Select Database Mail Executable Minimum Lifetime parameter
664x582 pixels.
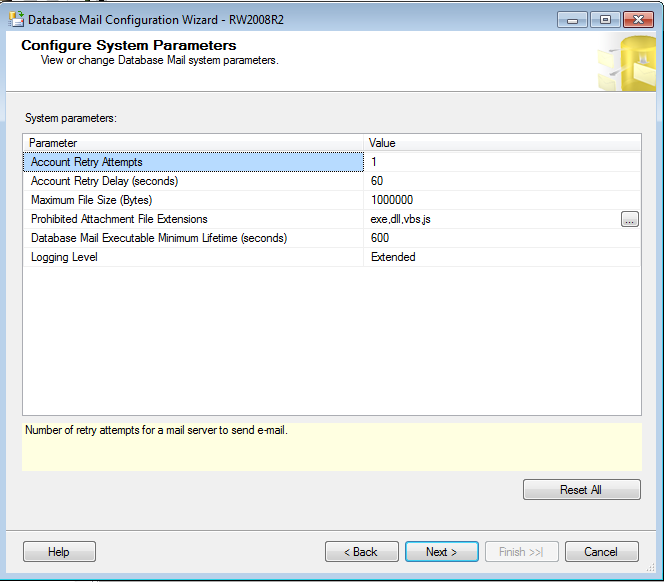tap(194, 238)
